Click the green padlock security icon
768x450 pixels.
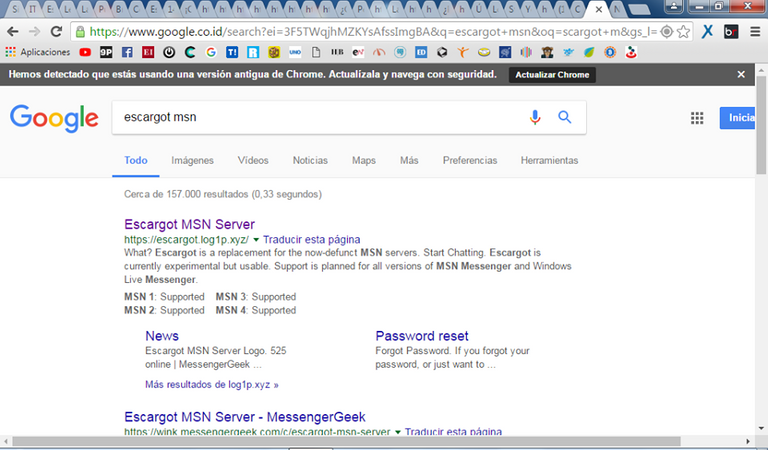tap(80, 32)
